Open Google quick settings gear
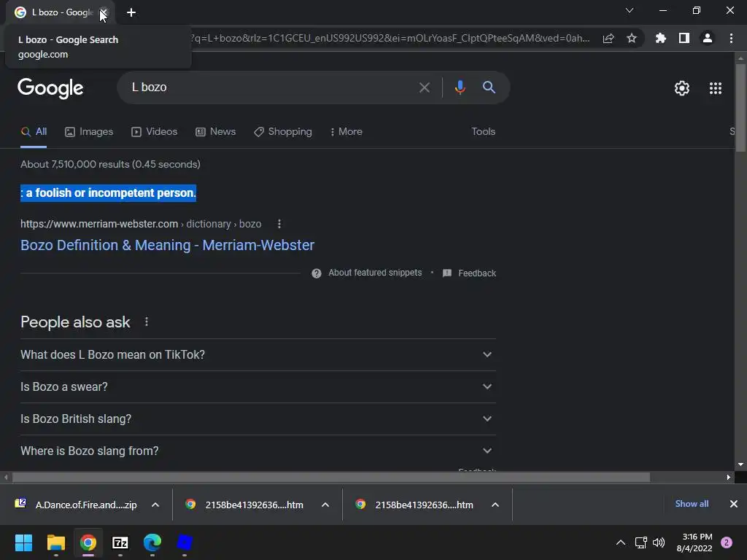The image size is (747, 560). pos(682,88)
